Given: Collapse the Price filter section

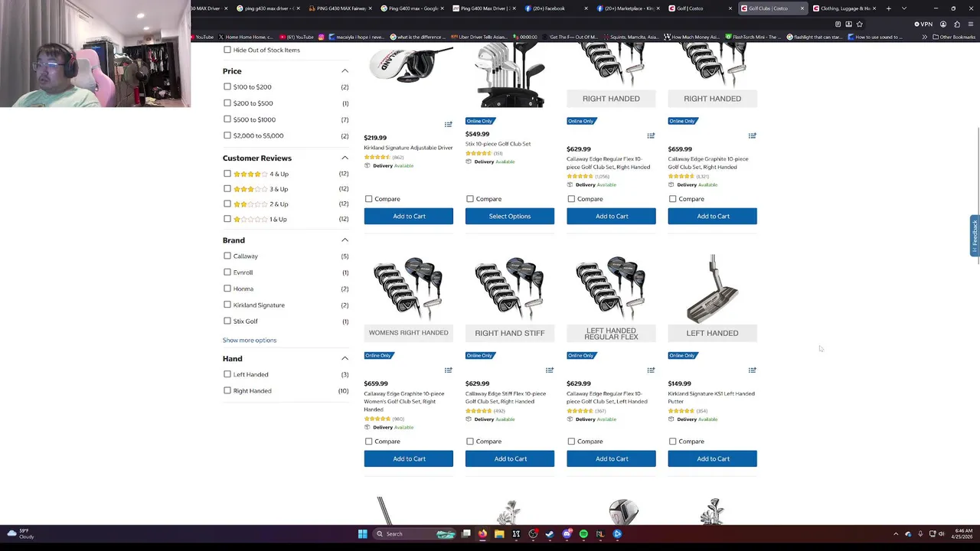Looking at the screenshot, I should pos(345,70).
